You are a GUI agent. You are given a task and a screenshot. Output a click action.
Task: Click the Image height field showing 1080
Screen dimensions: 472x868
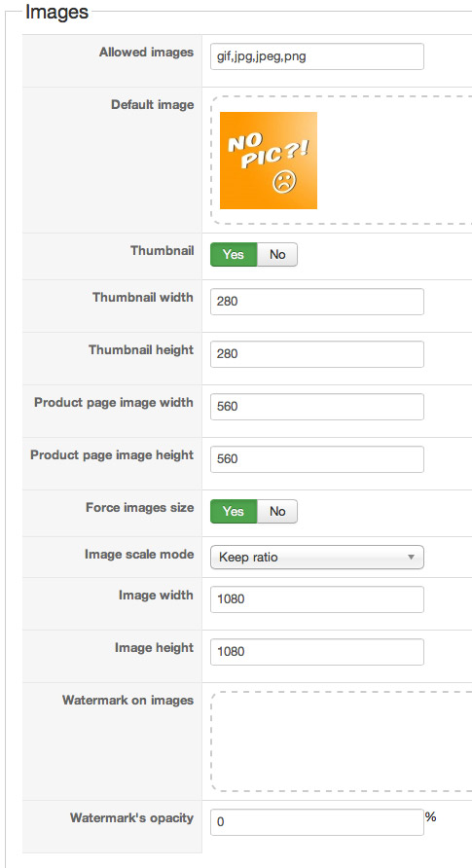pyautogui.click(x=317, y=652)
